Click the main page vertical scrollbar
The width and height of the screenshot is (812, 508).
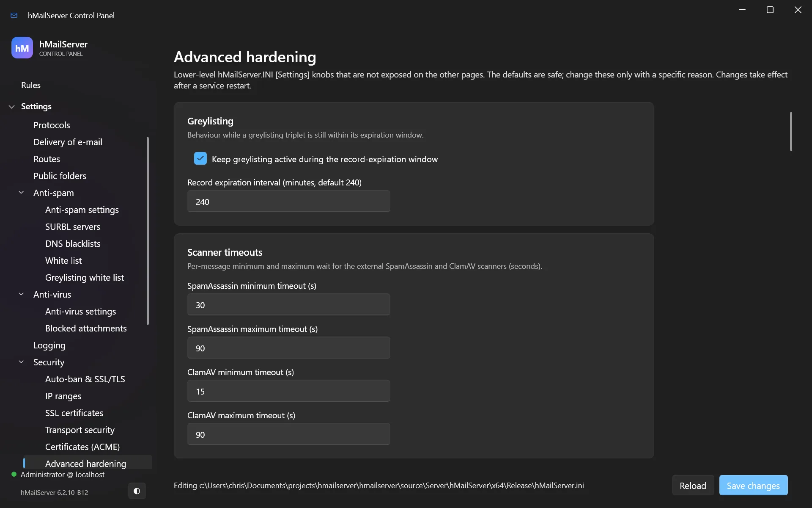[x=791, y=131]
